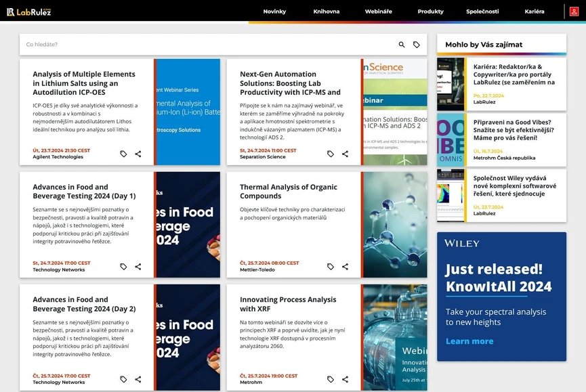Click 'Metrohm Česká republika' in sidebar
586x392 pixels.
[504, 158]
